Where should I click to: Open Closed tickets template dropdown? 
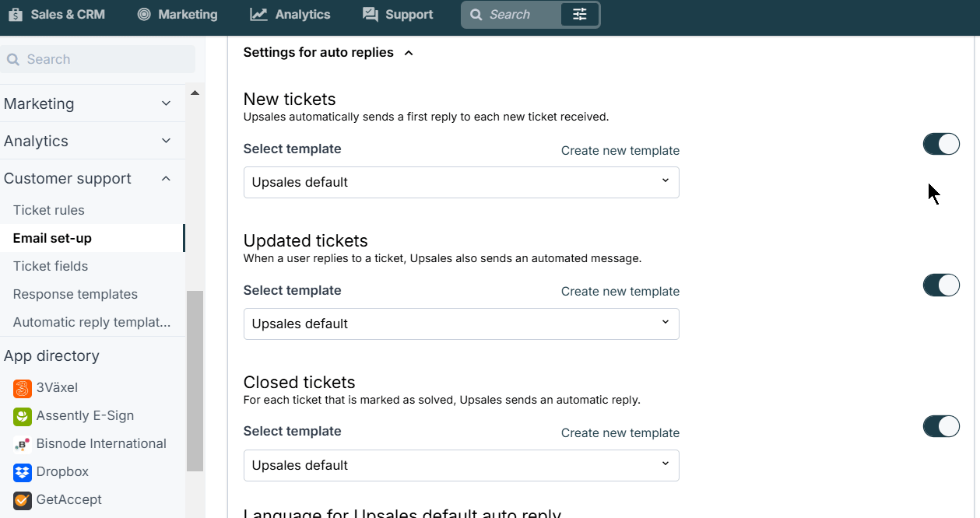point(462,465)
